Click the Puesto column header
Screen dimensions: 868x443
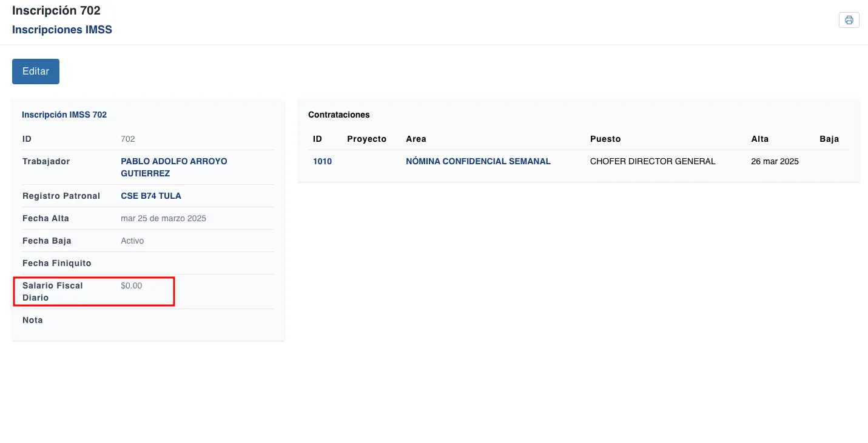point(605,139)
